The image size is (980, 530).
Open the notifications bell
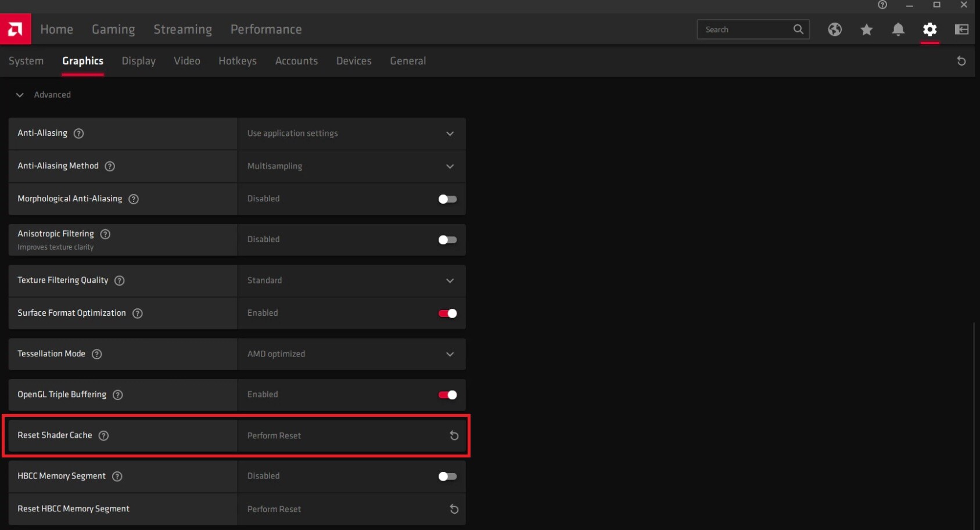[x=898, y=30]
